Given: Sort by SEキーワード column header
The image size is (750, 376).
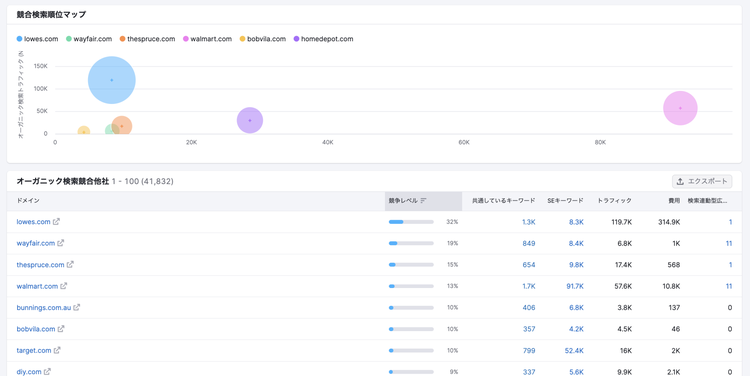Looking at the screenshot, I should (x=565, y=201).
